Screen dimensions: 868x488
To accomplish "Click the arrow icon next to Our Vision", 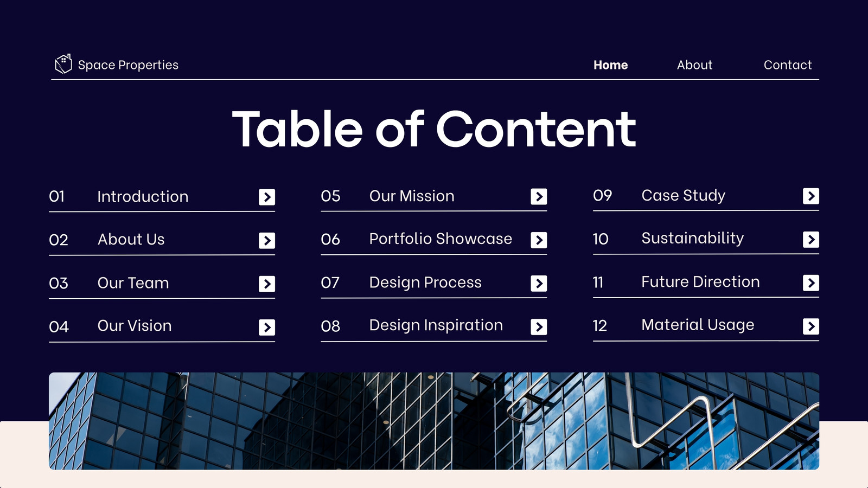I will (267, 327).
